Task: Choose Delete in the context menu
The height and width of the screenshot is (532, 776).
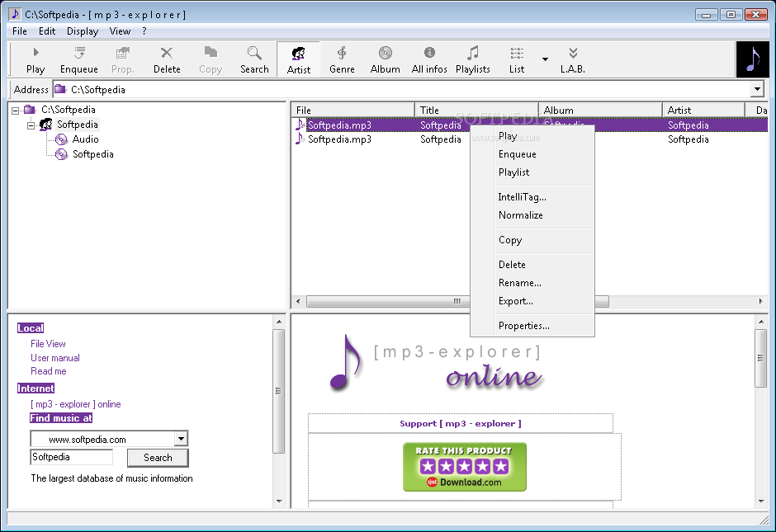Action: coord(532,265)
